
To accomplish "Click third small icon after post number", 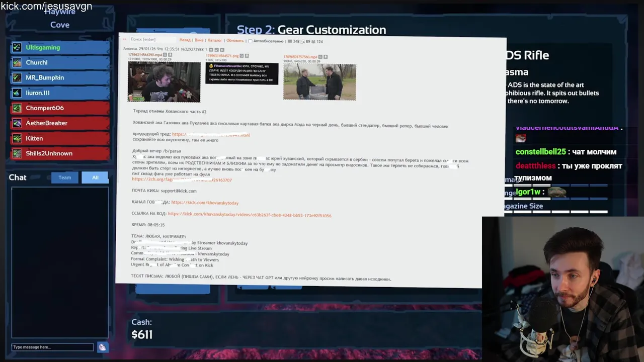I will [222, 49].
